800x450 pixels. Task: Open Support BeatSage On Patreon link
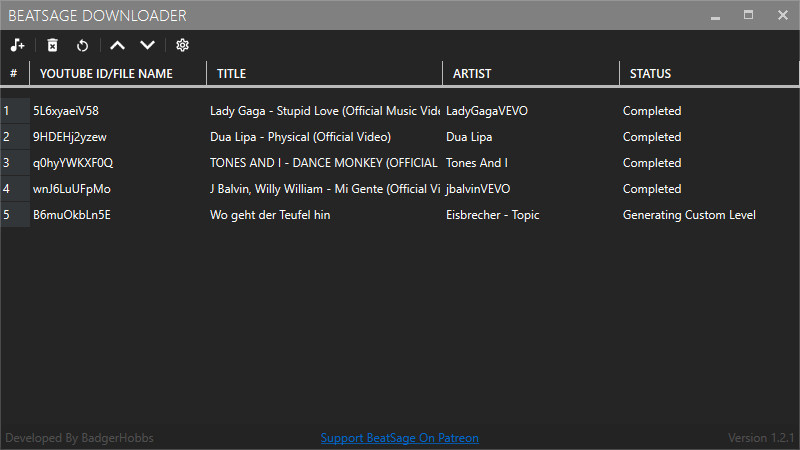pyautogui.click(x=399, y=438)
